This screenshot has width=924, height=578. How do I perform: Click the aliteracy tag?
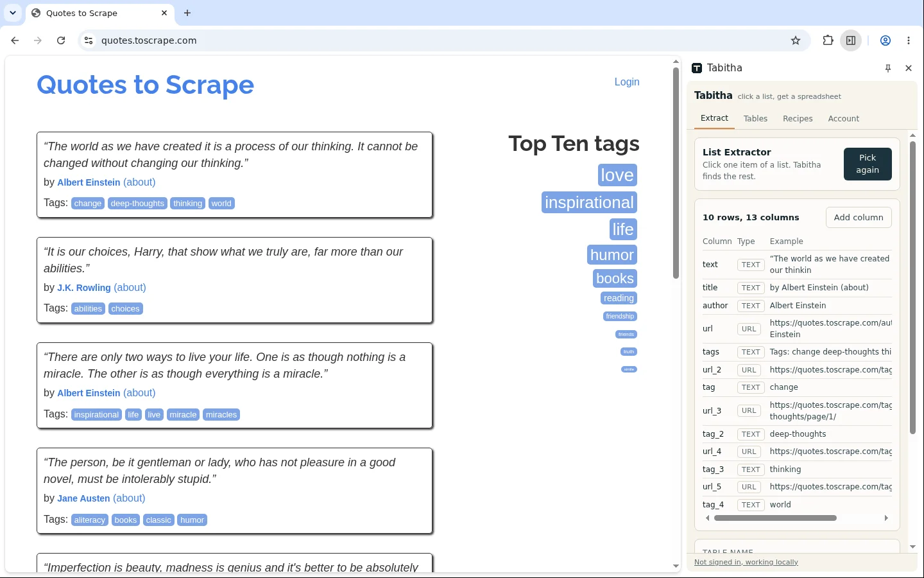pyautogui.click(x=89, y=520)
